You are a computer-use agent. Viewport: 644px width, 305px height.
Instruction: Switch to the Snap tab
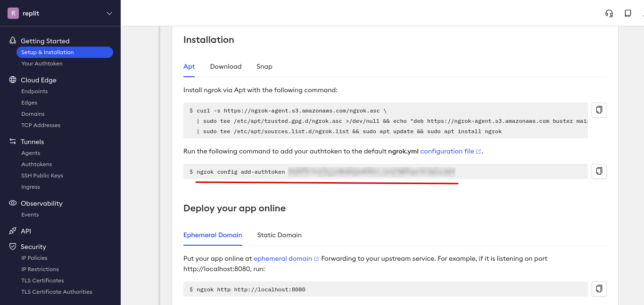[264, 66]
